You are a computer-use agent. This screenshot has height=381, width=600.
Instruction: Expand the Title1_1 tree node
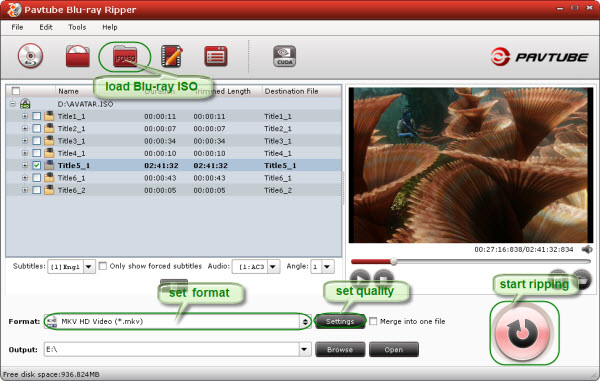pyautogui.click(x=25, y=116)
